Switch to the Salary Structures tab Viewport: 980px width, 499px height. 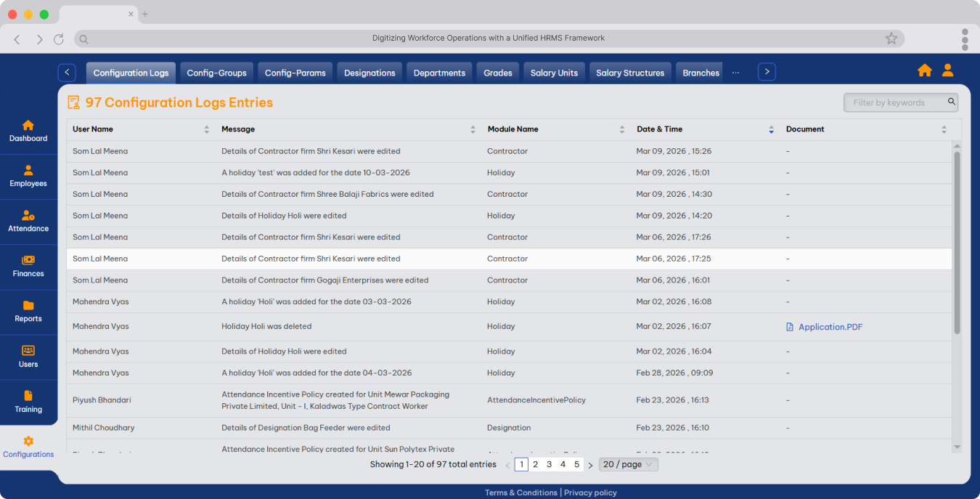coord(629,73)
